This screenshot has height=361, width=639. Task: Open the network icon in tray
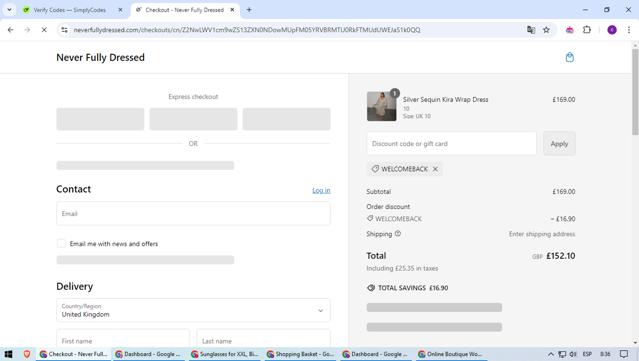(562, 354)
